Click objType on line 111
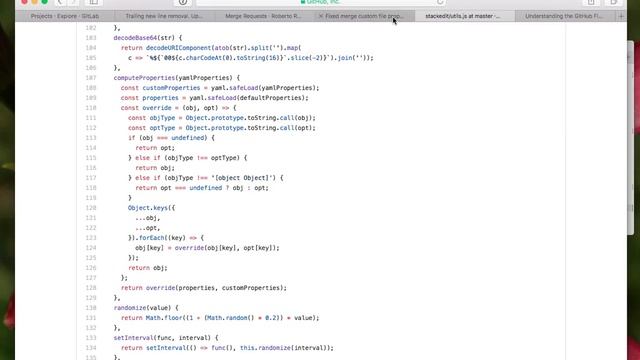The image size is (640, 360). 162,118
